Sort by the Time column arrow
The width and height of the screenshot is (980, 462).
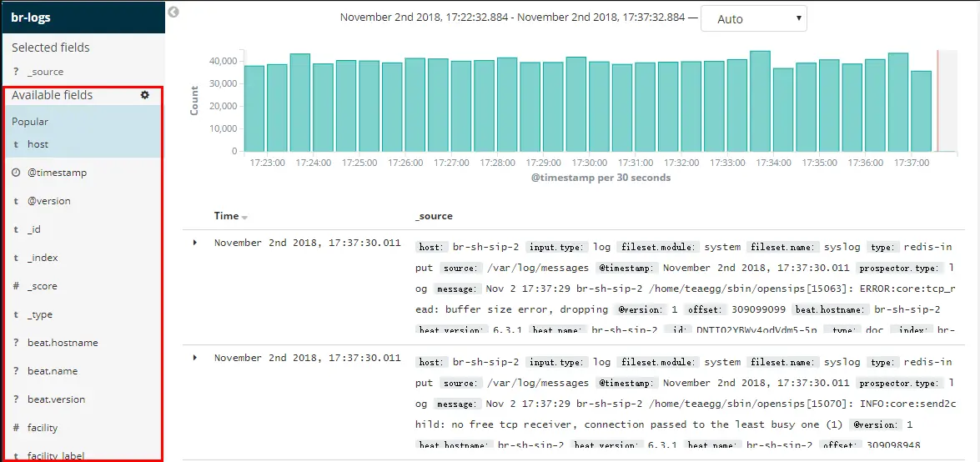click(x=244, y=218)
